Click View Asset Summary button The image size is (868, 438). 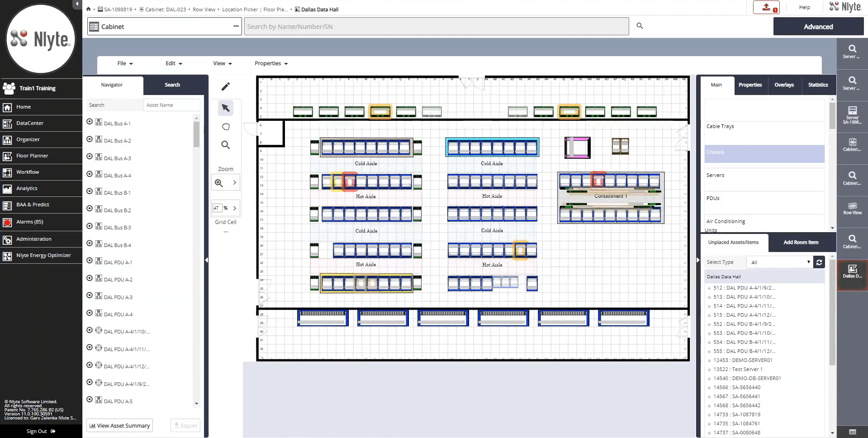[x=119, y=426]
